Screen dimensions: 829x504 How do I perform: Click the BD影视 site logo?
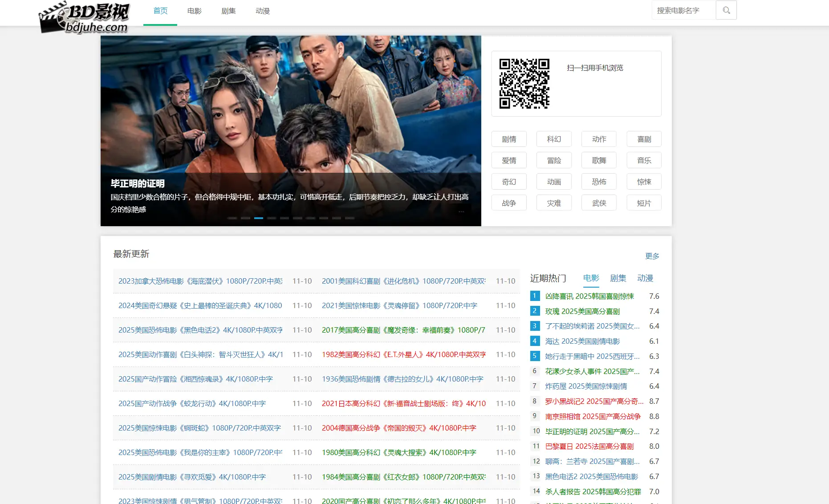[85, 18]
